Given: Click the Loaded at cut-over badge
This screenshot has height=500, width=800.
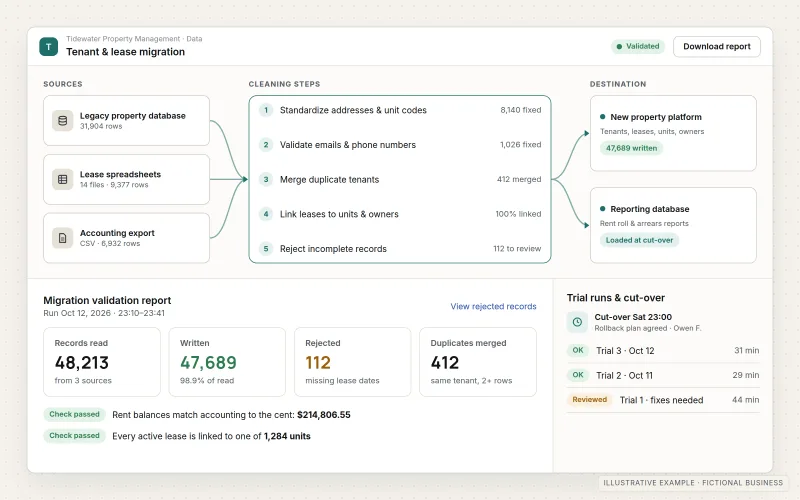Looking at the screenshot, I should pos(639,240).
